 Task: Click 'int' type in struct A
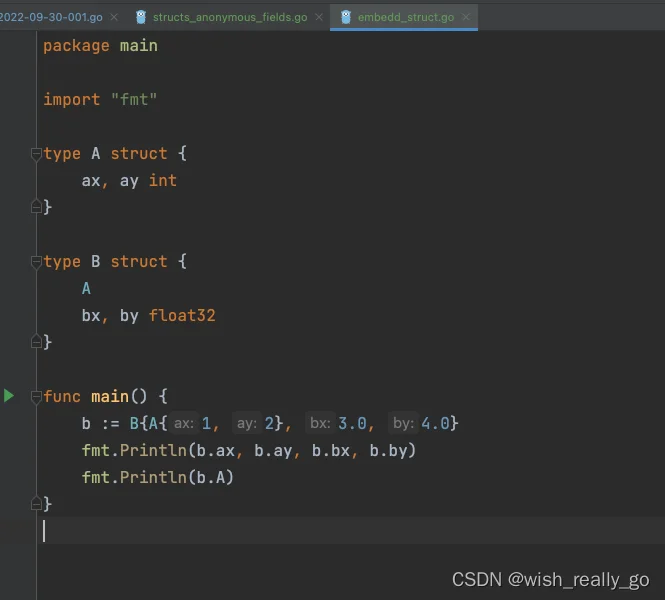pyautogui.click(x=163, y=181)
